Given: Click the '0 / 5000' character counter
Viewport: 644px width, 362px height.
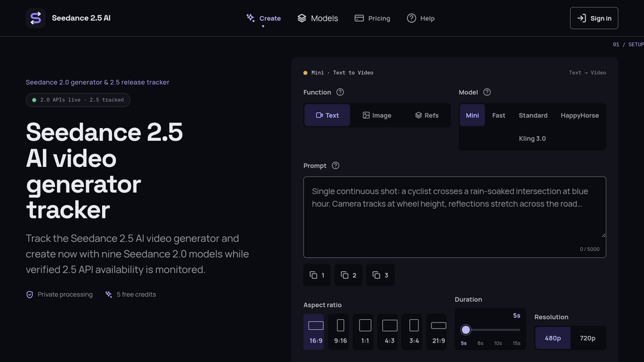Looking at the screenshot, I should point(590,249).
